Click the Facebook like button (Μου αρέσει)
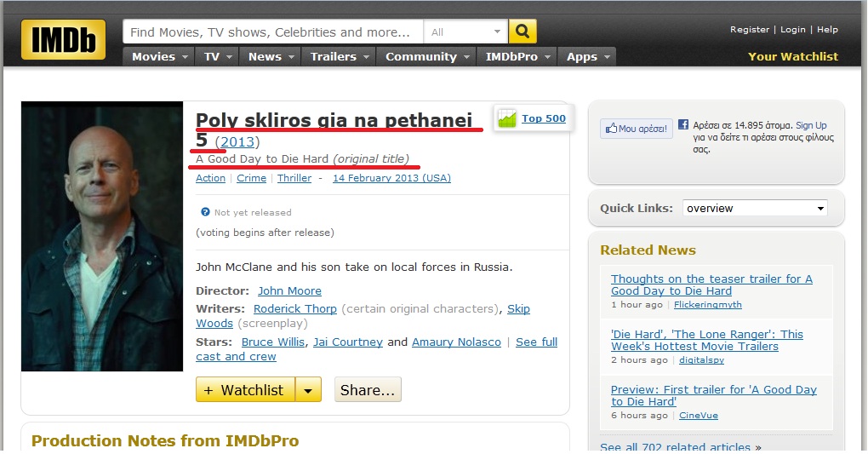Image resolution: width=868 pixels, height=454 pixels. [x=636, y=129]
